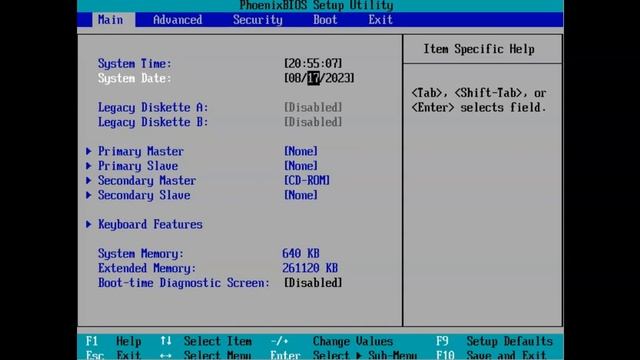
Task: Select the Secondary Master entry
Action: tap(147, 180)
